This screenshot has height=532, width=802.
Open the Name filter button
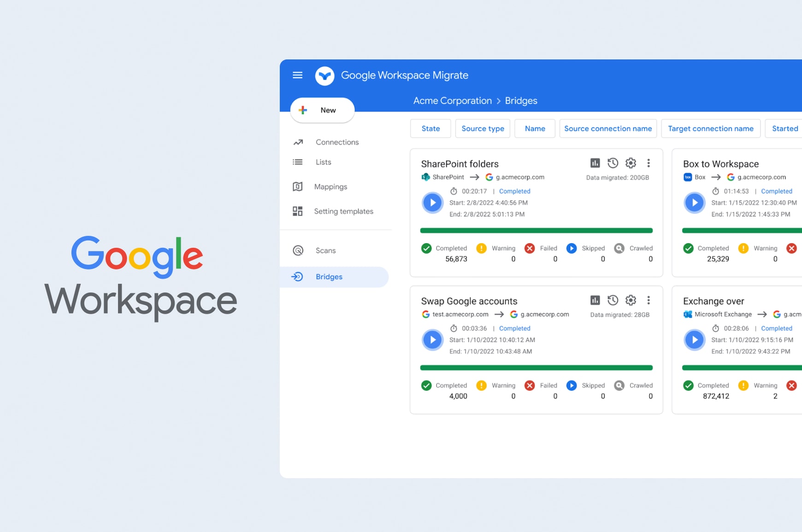coord(535,128)
